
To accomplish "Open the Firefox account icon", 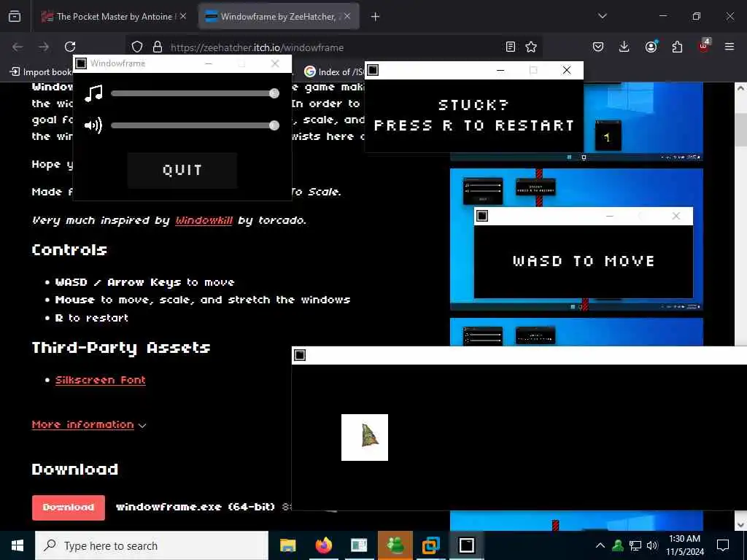I will [x=651, y=47].
